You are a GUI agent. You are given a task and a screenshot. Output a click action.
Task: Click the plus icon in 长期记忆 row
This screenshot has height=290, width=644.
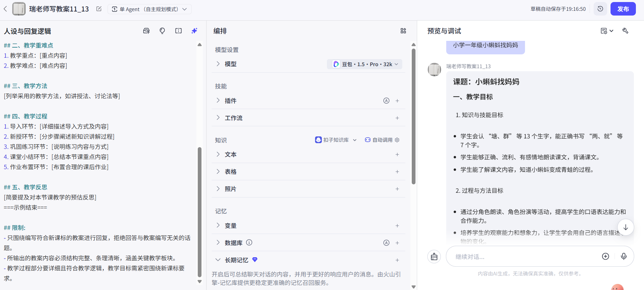click(x=397, y=260)
